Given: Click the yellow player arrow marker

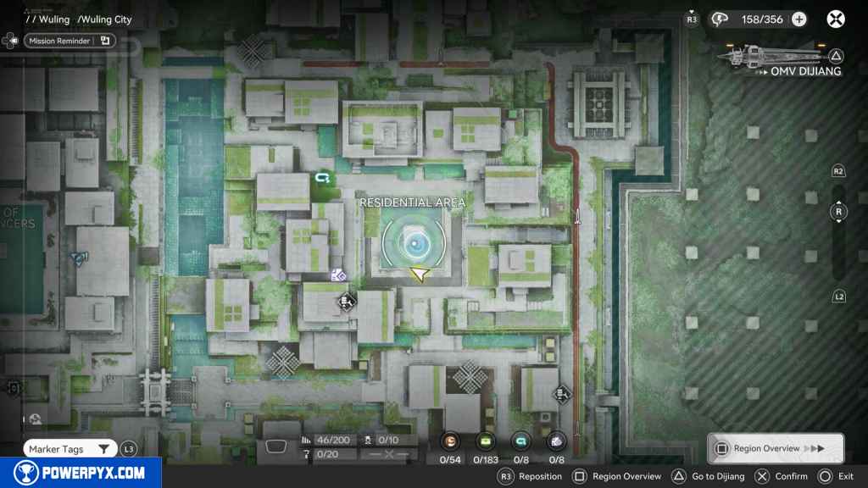Looking at the screenshot, I should [x=419, y=273].
